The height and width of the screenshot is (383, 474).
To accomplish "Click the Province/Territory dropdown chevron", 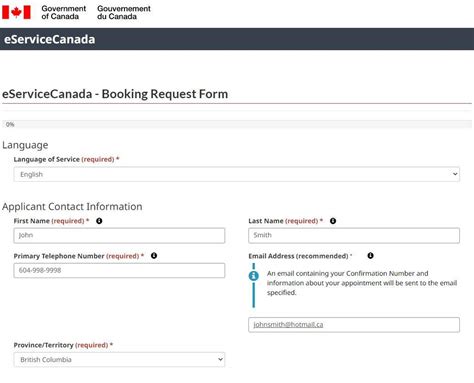I will point(220,359).
